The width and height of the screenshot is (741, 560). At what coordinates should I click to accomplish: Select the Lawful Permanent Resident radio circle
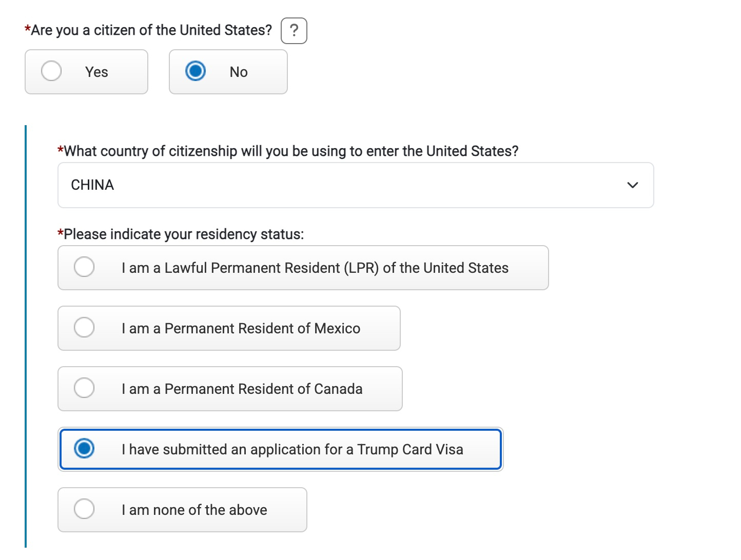[x=84, y=267]
